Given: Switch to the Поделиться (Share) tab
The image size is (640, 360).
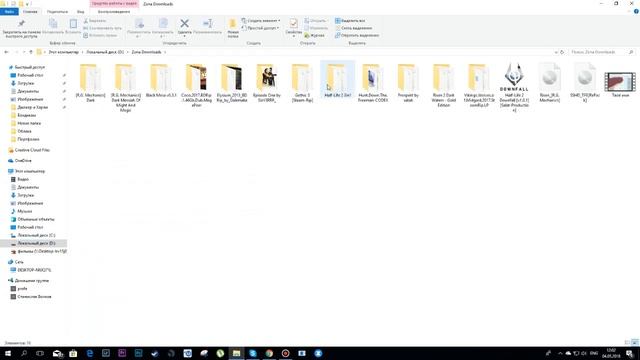Looking at the screenshot, I should click(57, 11).
